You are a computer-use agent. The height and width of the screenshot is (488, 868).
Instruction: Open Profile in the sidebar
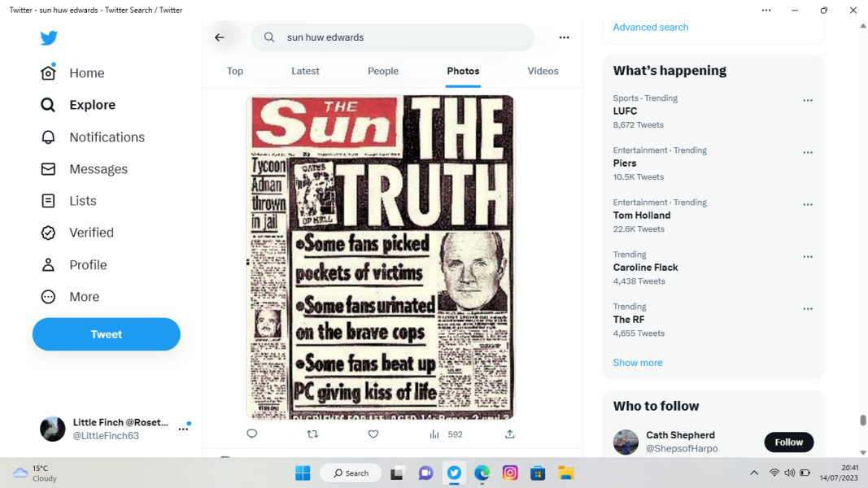click(x=74, y=264)
